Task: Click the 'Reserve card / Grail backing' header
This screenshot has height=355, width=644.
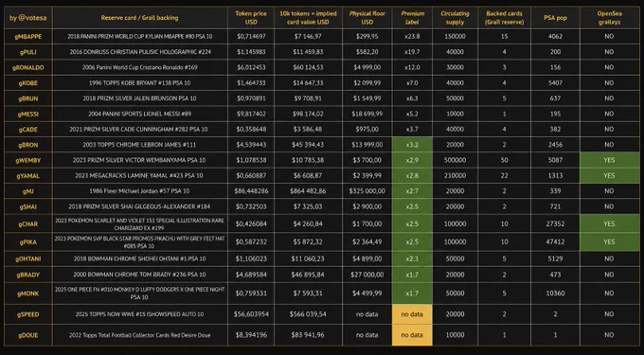Action: pyautogui.click(x=139, y=18)
